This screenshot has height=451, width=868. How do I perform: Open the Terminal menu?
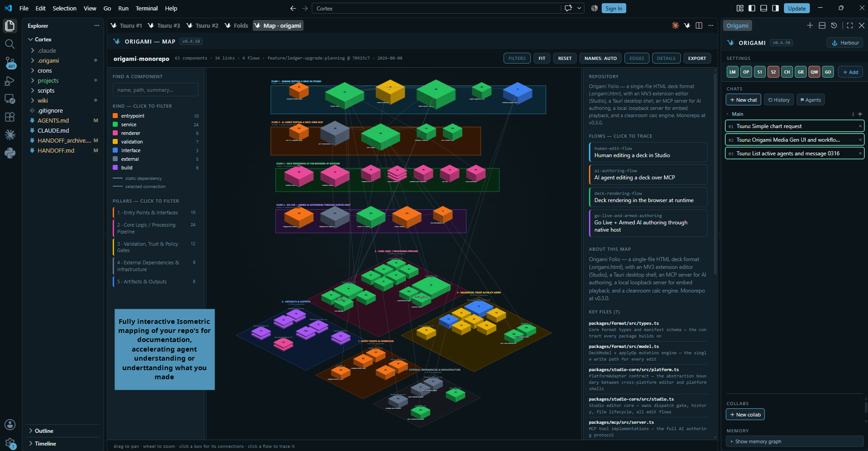click(x=147, y=8)
